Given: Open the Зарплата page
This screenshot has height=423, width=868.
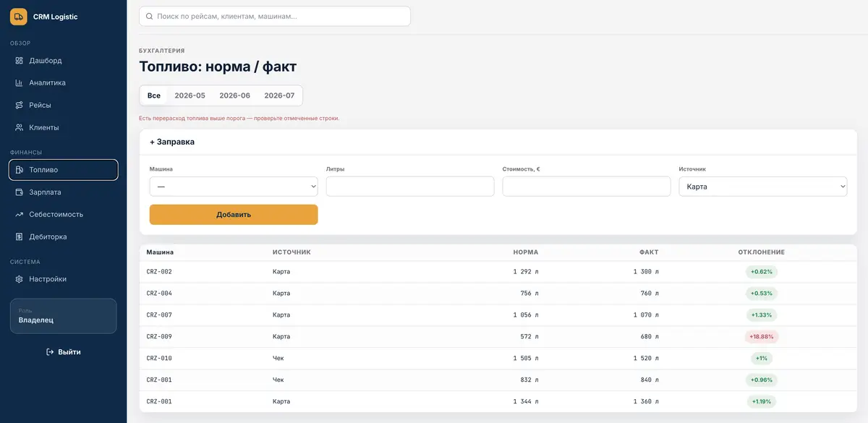Looking at the screenshot, I should tap(64, 192).
